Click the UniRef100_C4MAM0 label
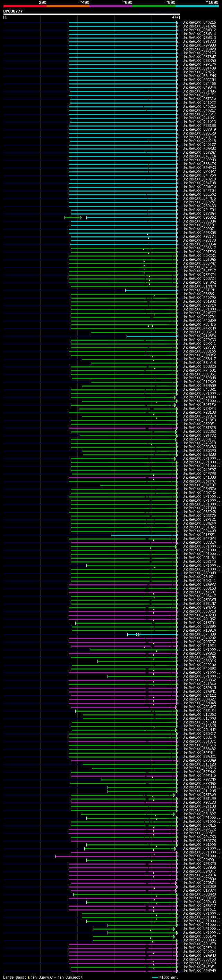 (x=199, y=397)
